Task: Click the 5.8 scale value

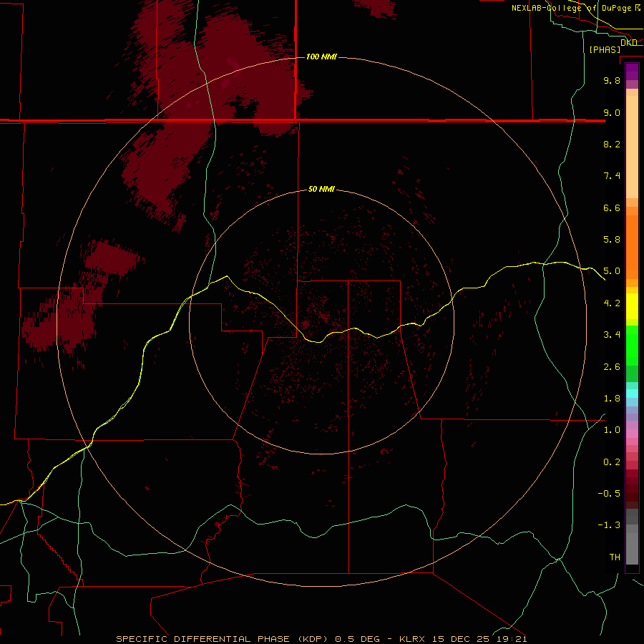Action: (x=612, y=240)
